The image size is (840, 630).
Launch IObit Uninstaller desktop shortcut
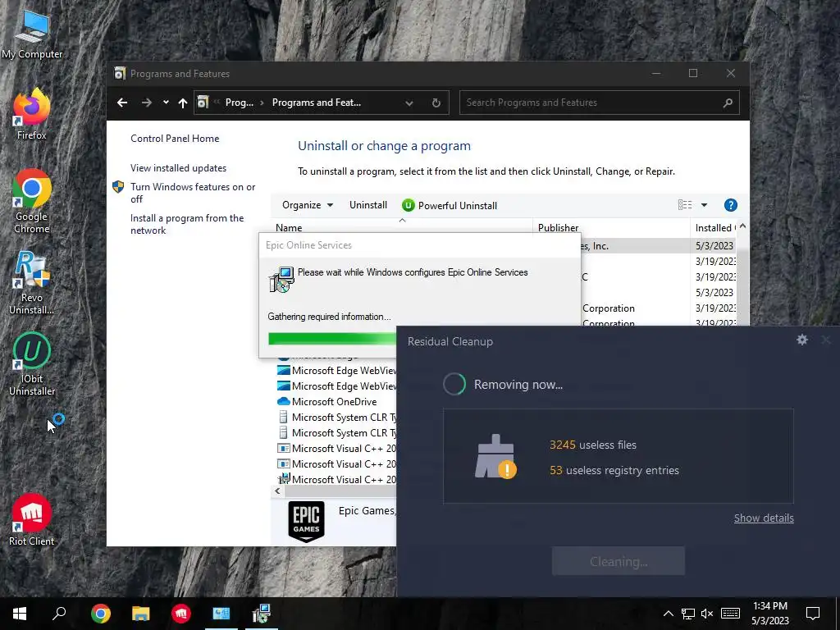coord(32,364)
